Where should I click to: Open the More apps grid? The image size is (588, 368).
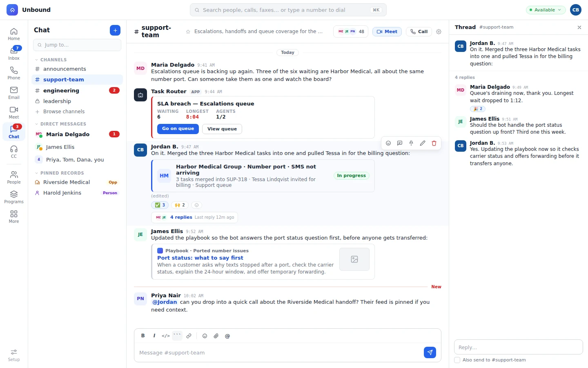(14, 217)
